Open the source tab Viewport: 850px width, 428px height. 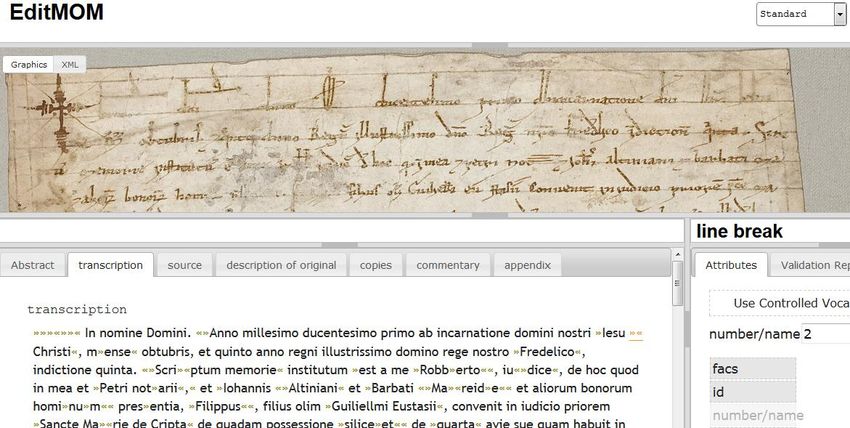coord(184,265)
